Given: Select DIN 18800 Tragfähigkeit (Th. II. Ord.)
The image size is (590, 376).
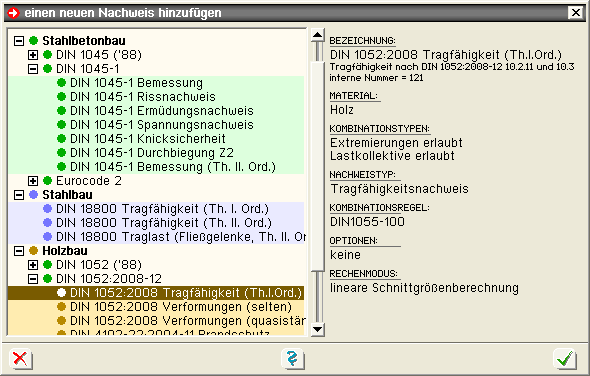Looking at the screenshot, I should coord(156,223).
